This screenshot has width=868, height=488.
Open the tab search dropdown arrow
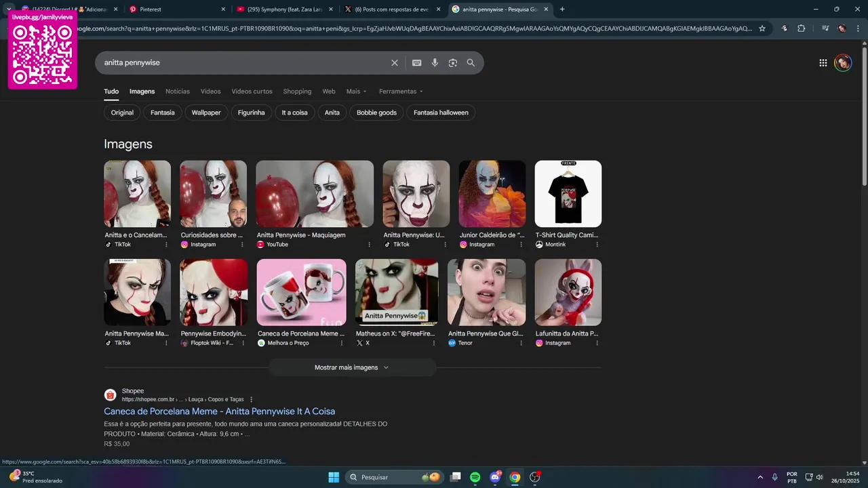click(9, 9)
